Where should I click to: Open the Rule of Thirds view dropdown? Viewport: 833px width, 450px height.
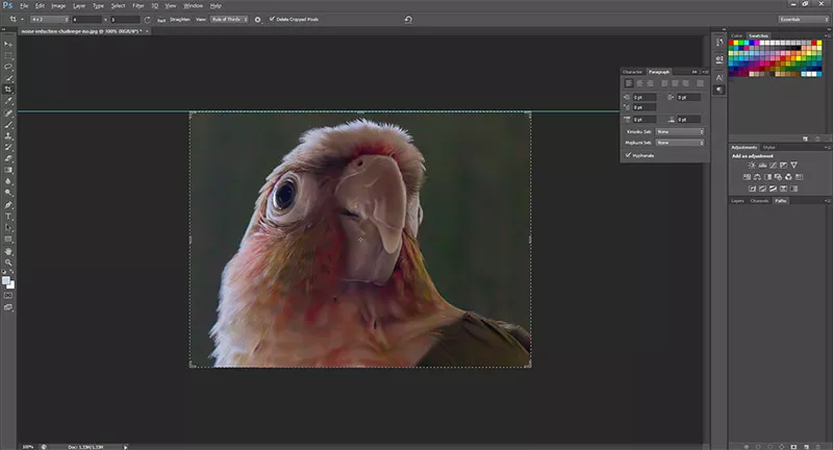point(230,20)
